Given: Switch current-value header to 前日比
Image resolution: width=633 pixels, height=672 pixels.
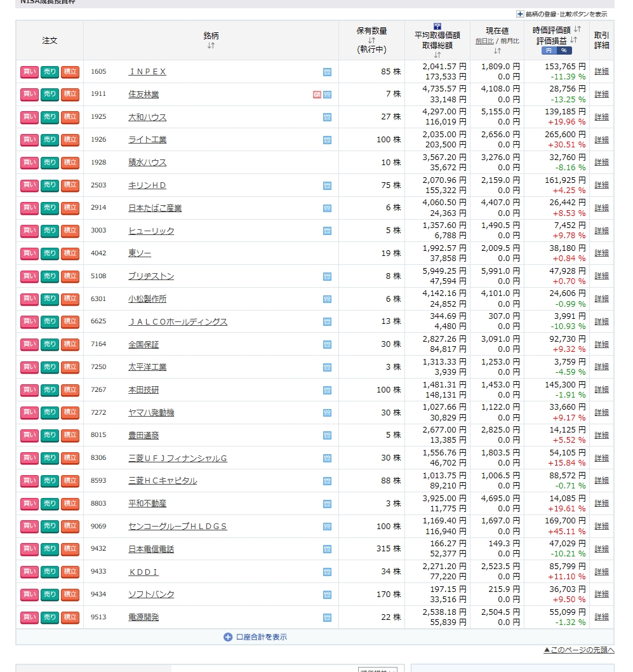Looking at the screenshot, I should [484, 41].
